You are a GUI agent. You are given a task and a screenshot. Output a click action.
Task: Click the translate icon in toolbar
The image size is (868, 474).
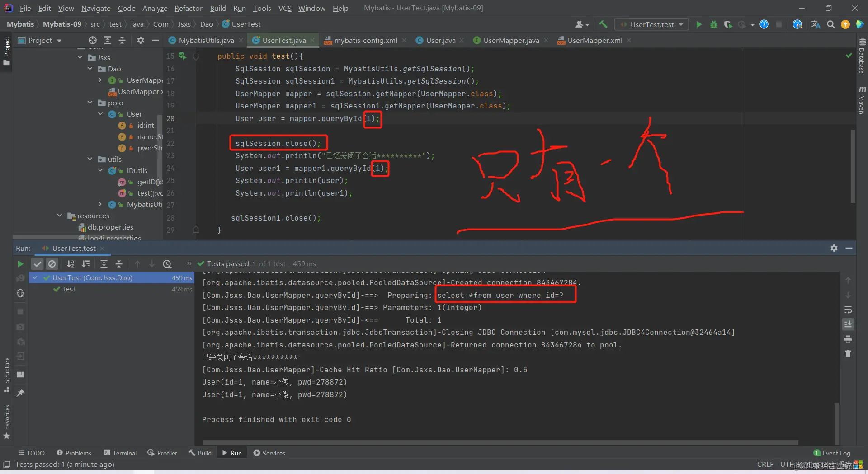tap(816, 24)
